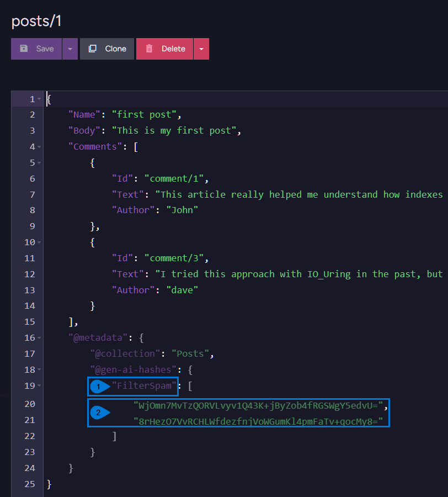Click "This is my first post" value
The width and height of the screenshot is (448, 497).
pos(174,130)
